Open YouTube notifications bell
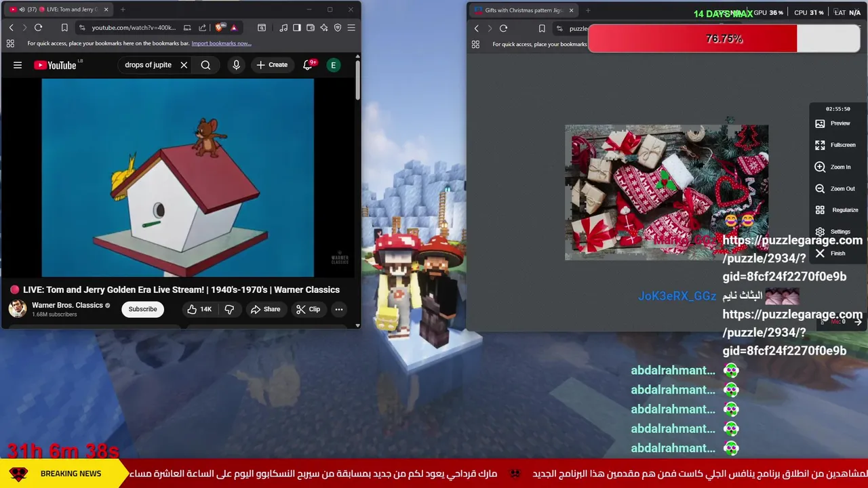Viewport: 868px width, 488px height. [x=308, y=65]
